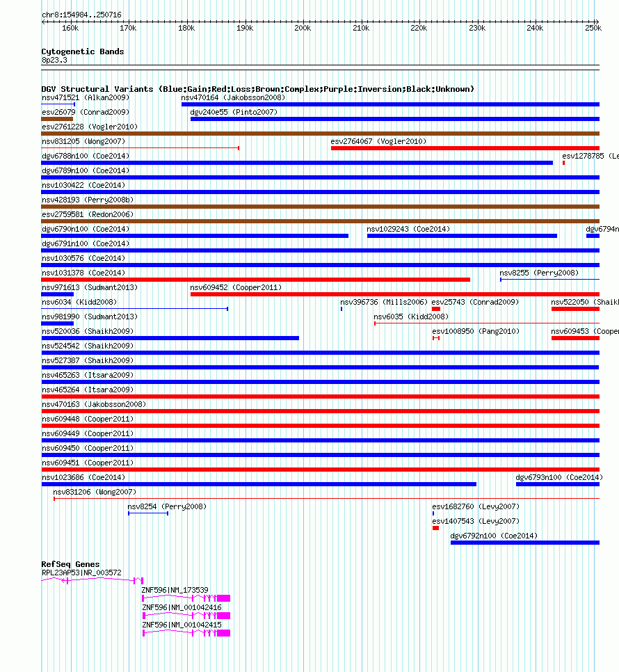Click the dgv6789n100 (Coe2014) variant label
Image resolution: width=619 pixels, height=672 pixels.
click(x=86, y=170)
